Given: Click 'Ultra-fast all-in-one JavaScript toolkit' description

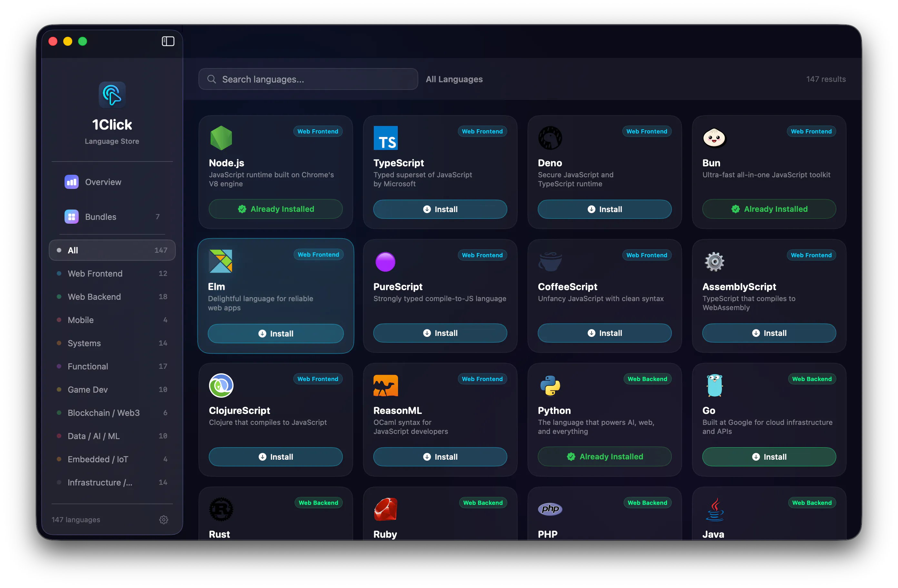Looking at the screenshot, I should click(x=766, y=175).
